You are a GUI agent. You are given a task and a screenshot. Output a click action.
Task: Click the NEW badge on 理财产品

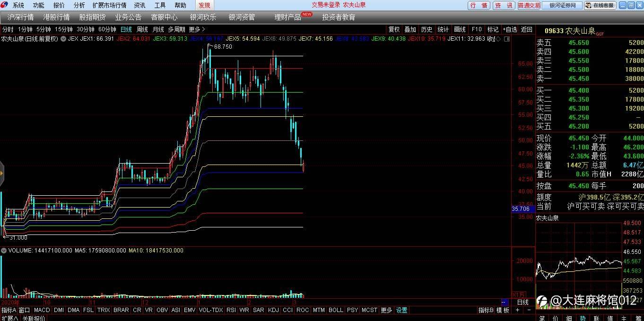tap(307, 14)
